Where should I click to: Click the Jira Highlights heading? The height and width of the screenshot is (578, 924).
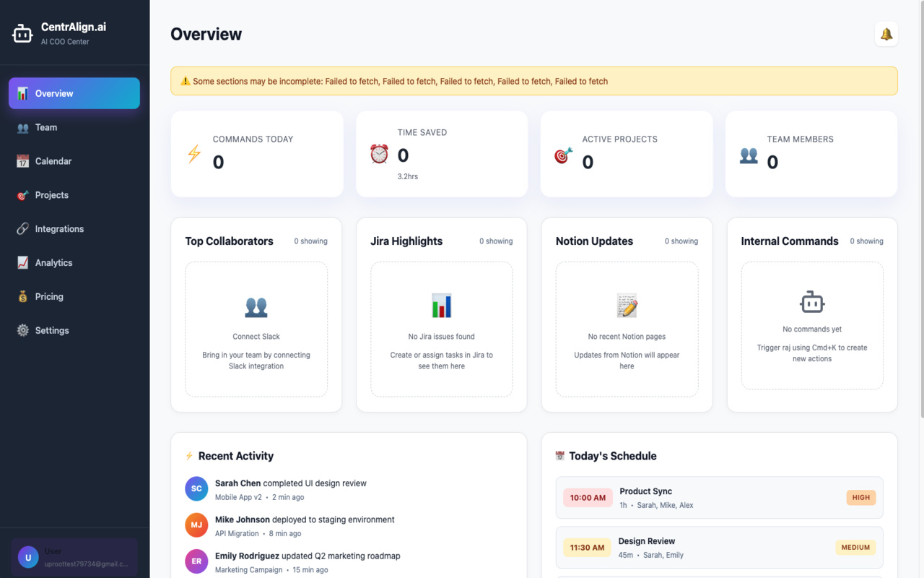(406, 241)
